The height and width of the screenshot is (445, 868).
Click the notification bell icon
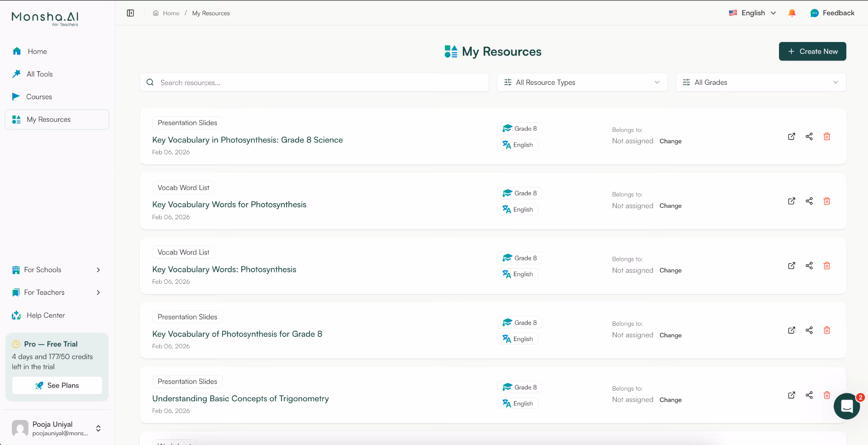(792, 13)
